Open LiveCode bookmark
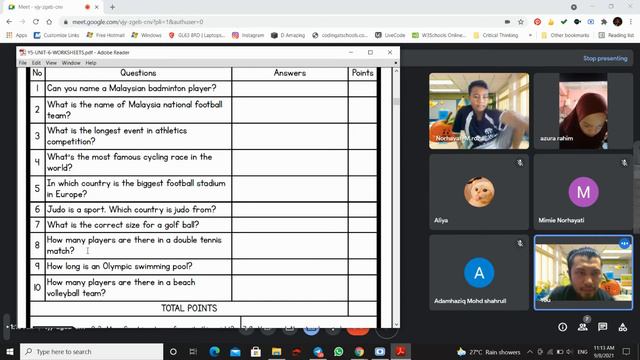 click(390, 36)
